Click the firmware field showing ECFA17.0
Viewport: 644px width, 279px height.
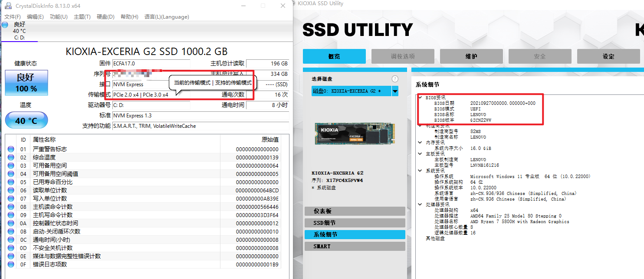151,64
